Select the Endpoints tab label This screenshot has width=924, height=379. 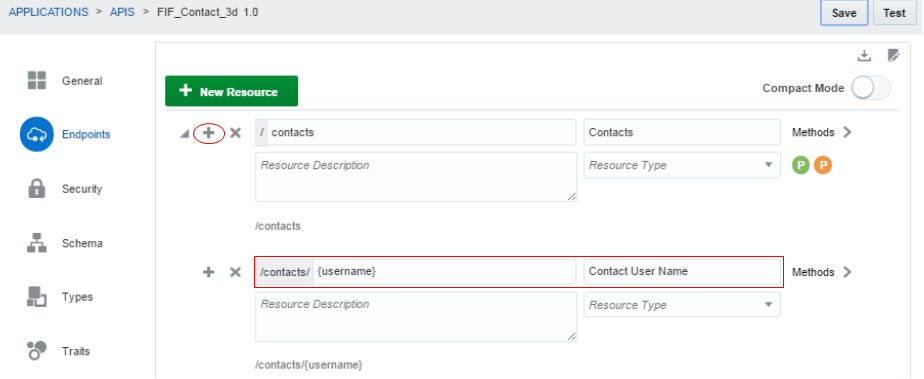coord(86,134)
